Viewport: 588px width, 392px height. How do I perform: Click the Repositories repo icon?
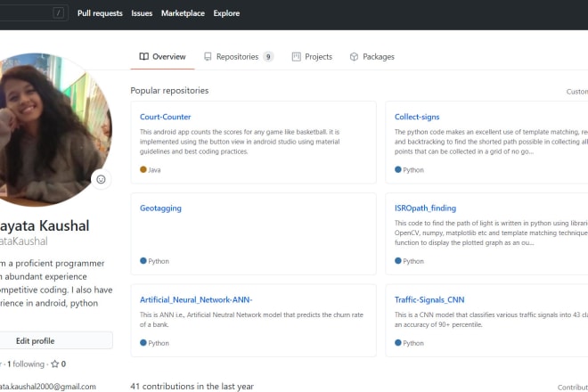click(x=208, y=57)
